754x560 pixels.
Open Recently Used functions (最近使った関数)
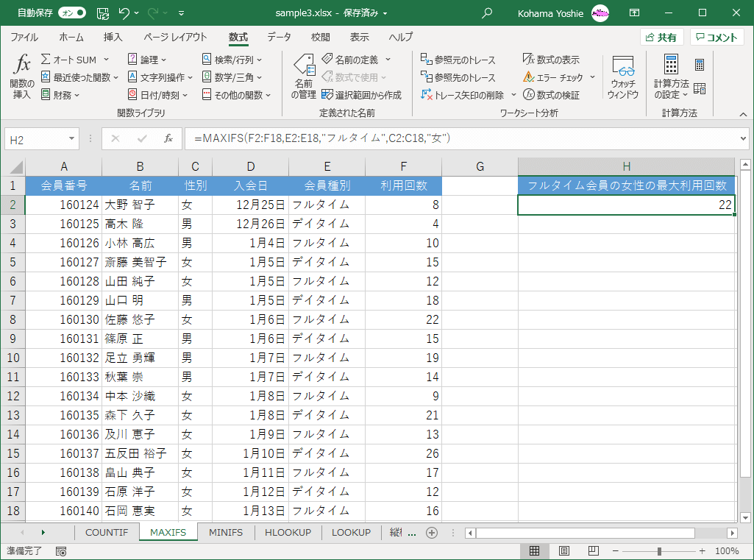coord(79,77)
